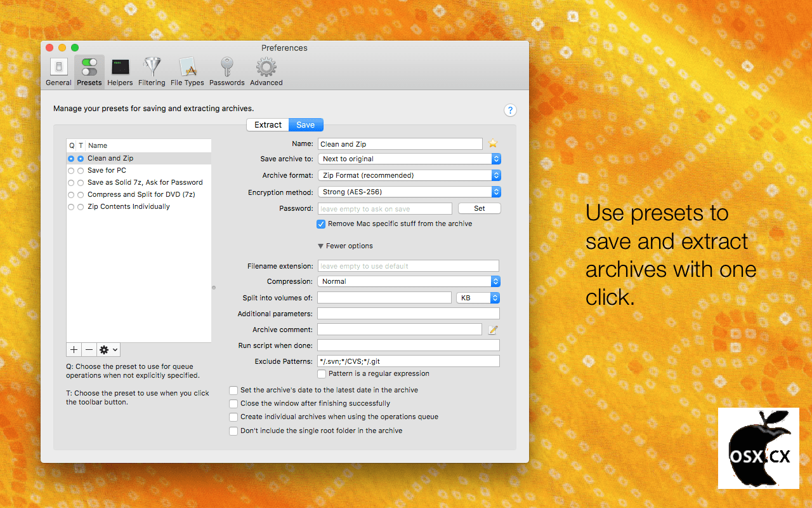This screenshot has height=508, width=812.
Task: Set T radio for Save for PC
Action: (x=81, y=171)
